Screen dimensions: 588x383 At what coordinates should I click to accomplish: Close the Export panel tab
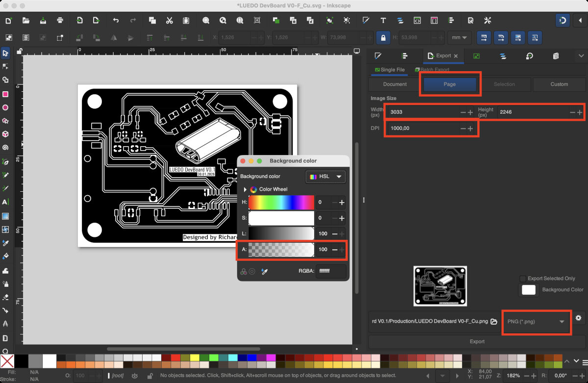click(456, 56)
